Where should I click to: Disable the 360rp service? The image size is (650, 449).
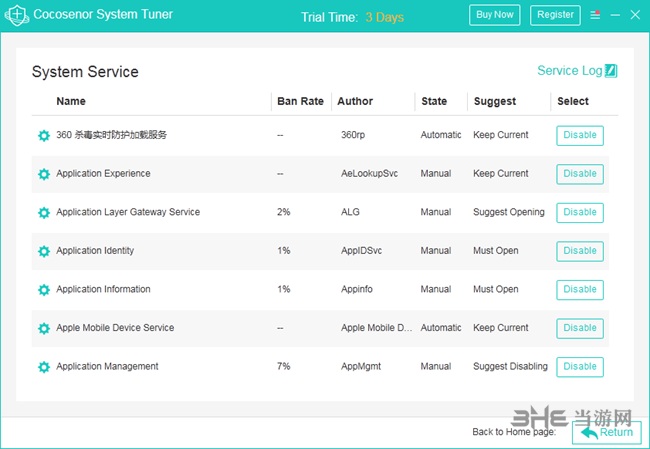click(580, 135)
